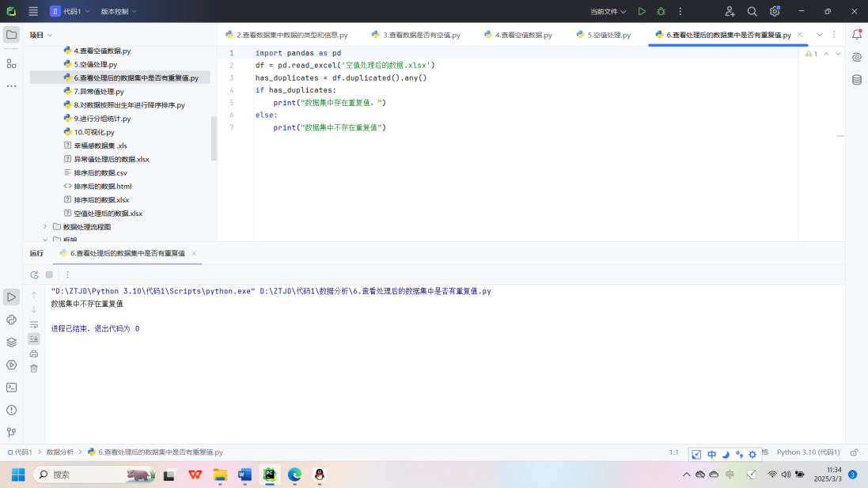Open the Database tool window
Image resolution: width=868 pixels, height=488 pixels.
coord(857,80)
